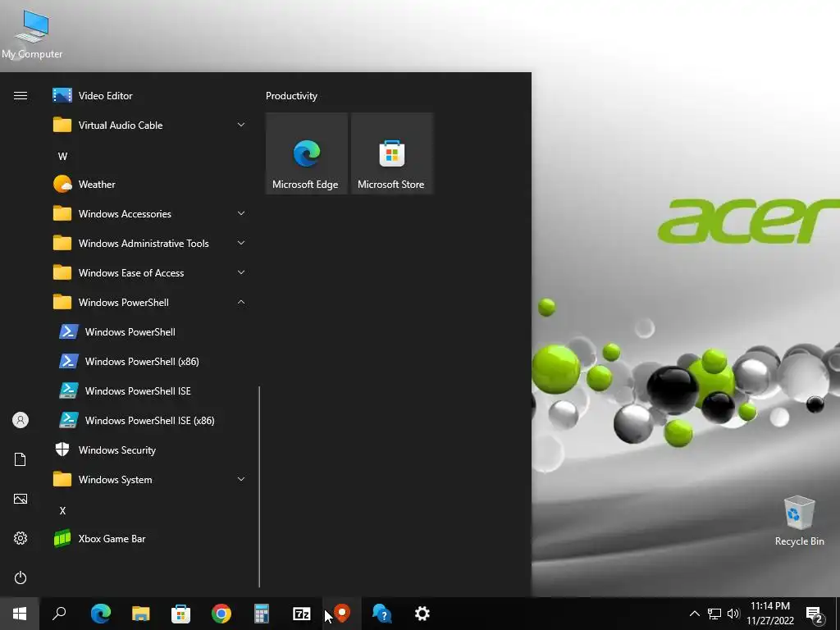Open the Microsoft Store tile

point(391,153)
